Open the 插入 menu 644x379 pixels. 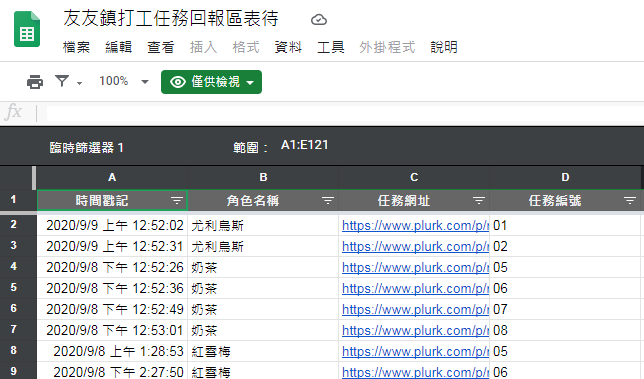click(203, 47)
